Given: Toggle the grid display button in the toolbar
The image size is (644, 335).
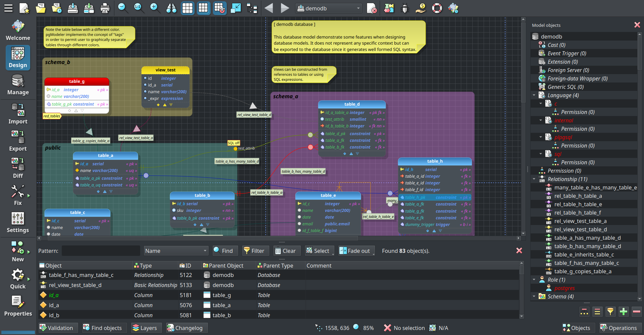Looking at the screenshot, I should tap(187, 8).
